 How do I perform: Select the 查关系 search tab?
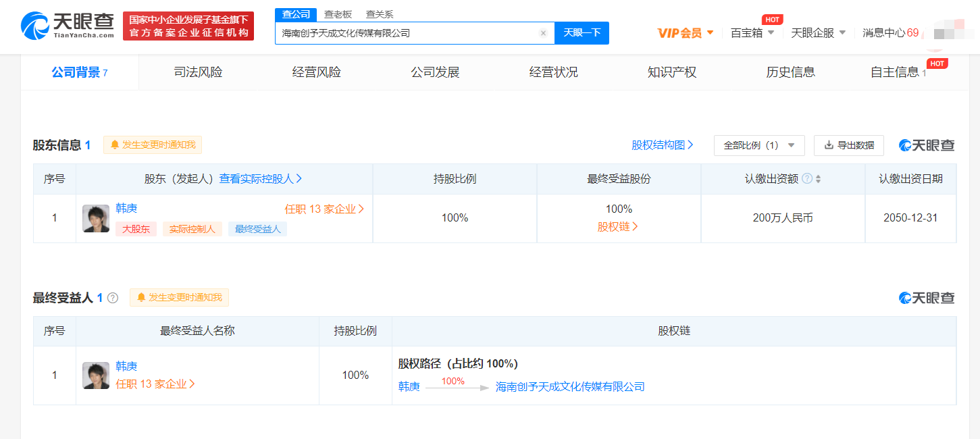tap(380, 14)
